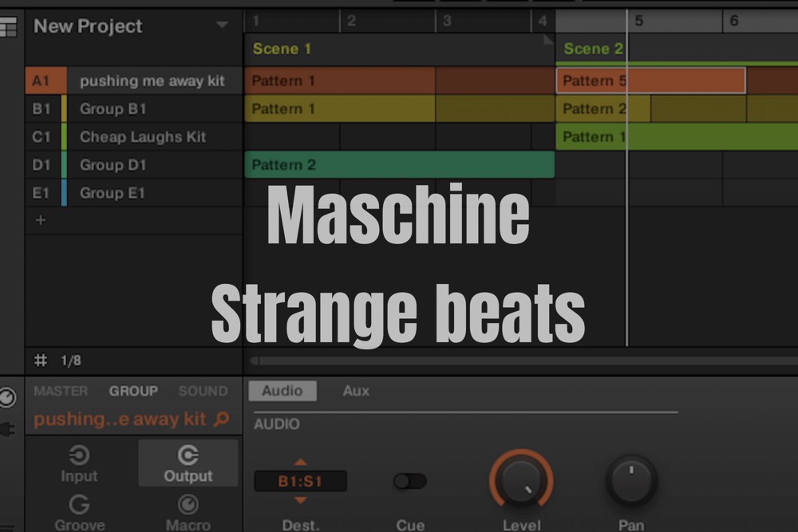Screen dimensions: 798x532
Task: Click the channel properties knob icon
Action: 8,398
